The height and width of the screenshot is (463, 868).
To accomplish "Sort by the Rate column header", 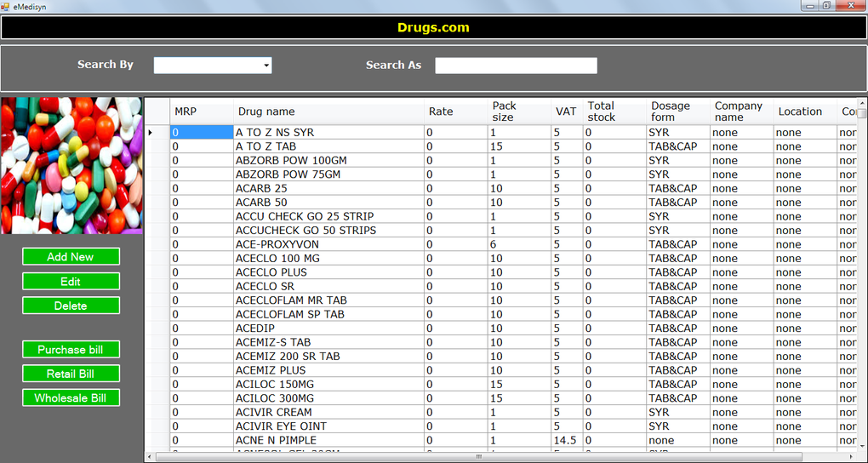I will tap(456, 111).
